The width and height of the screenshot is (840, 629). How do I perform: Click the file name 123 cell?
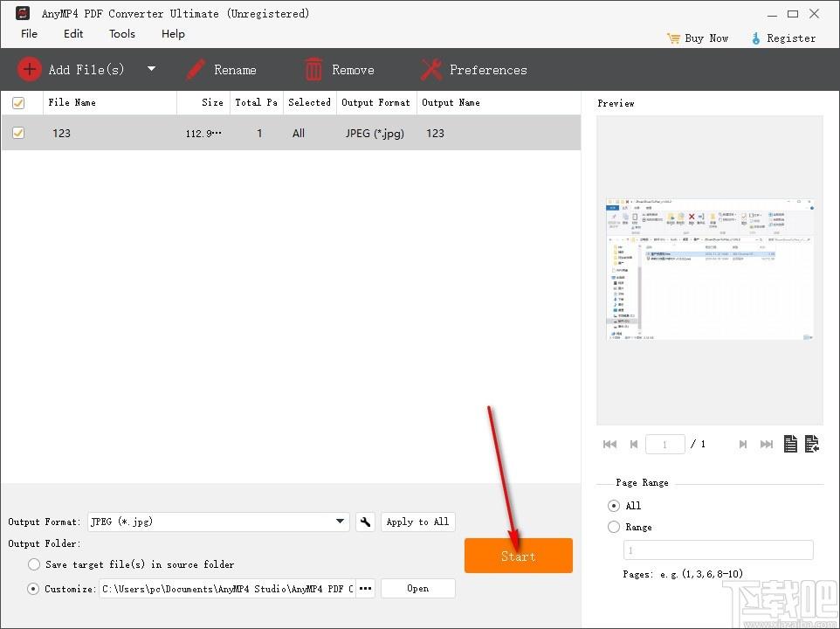(x=62, y=133)
